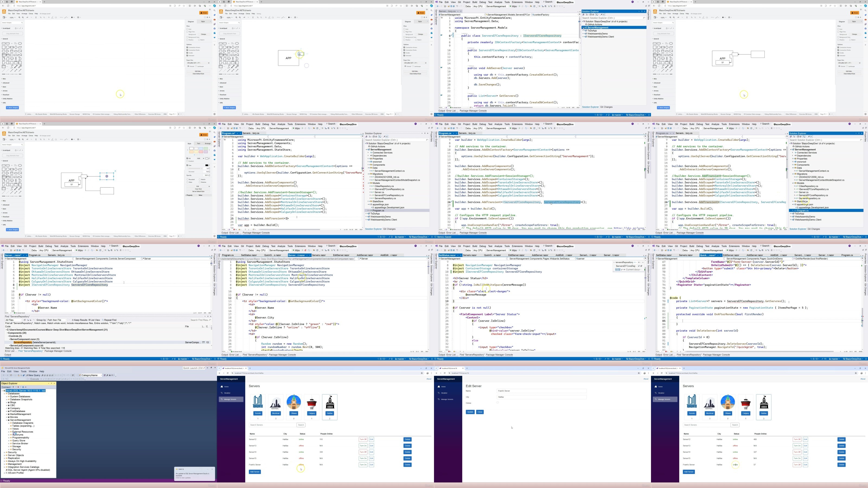
Task: Open GitHub Actions in the Program.cs* Solution Explorer
Action: click(x=377, y=146)
